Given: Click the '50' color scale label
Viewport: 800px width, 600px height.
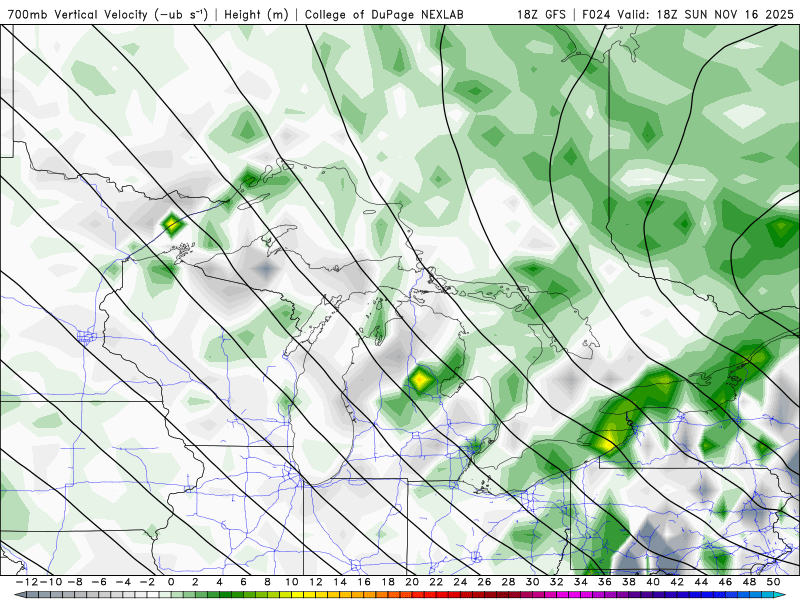Looking at the screenshot, I should 773,582.
